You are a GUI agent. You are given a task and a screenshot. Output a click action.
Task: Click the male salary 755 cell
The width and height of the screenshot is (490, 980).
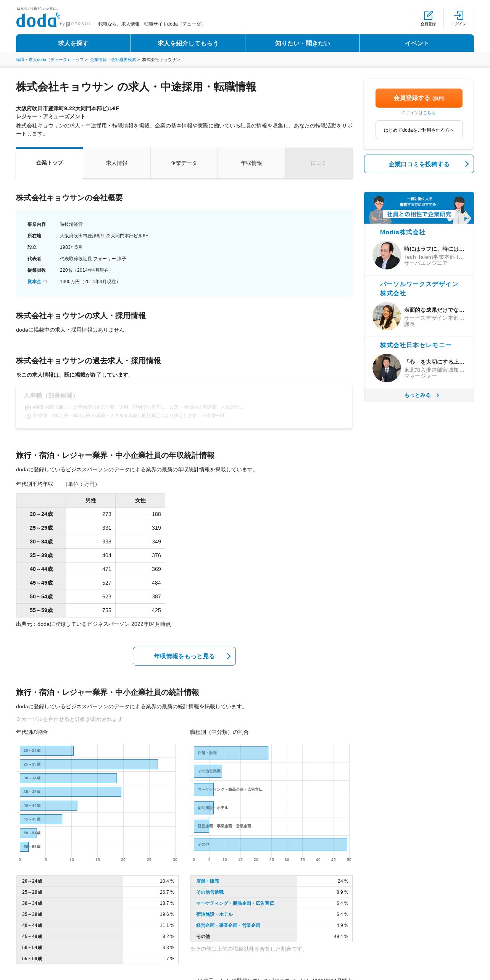click(91, 610)
